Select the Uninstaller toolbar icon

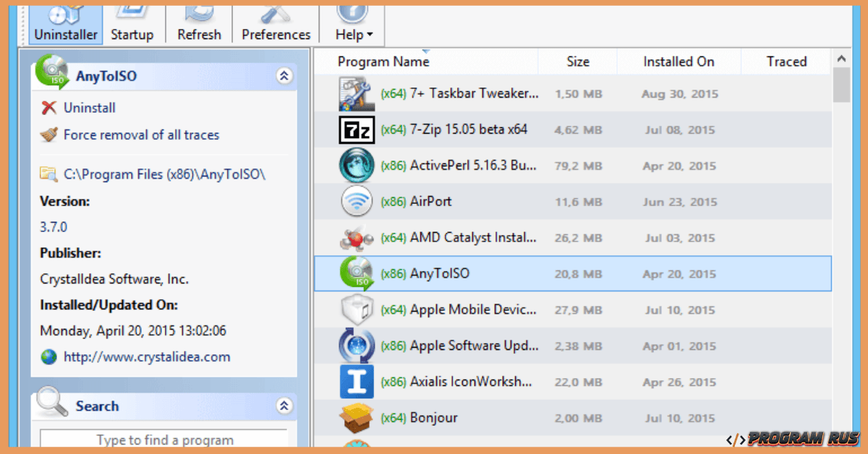pyautogui.click(x=64, y=22)
